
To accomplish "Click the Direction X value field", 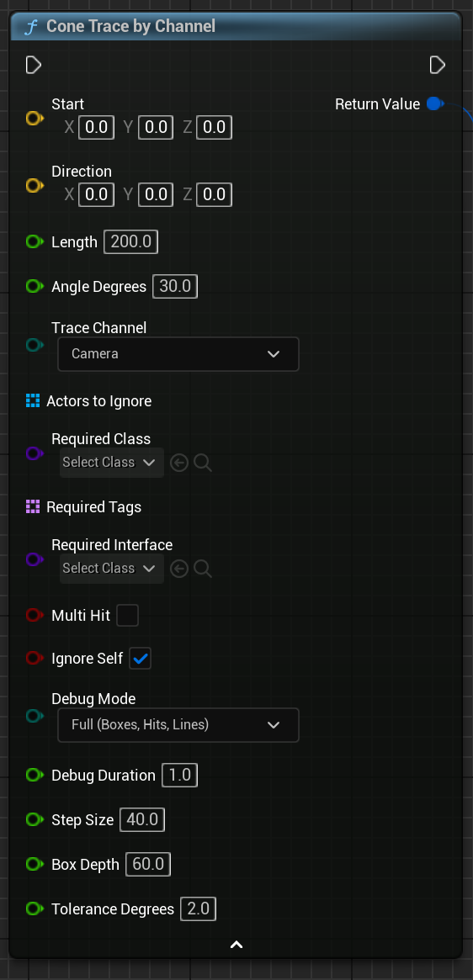I will tap(96, 194).
